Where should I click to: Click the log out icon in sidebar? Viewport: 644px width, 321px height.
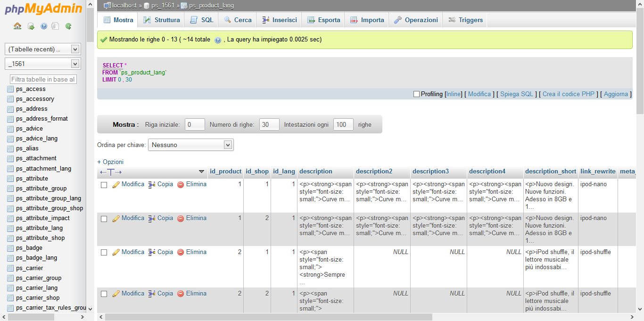tap(31, 26)
